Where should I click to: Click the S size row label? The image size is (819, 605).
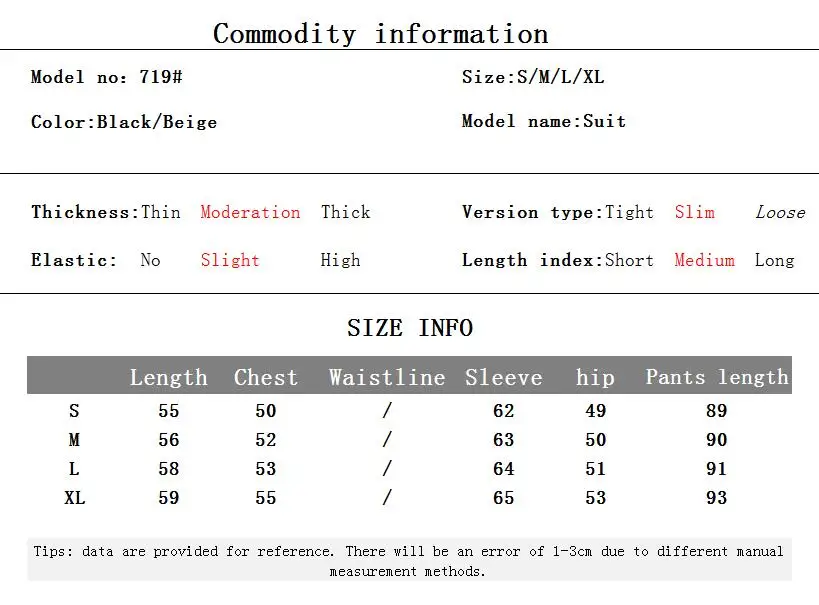74,411
